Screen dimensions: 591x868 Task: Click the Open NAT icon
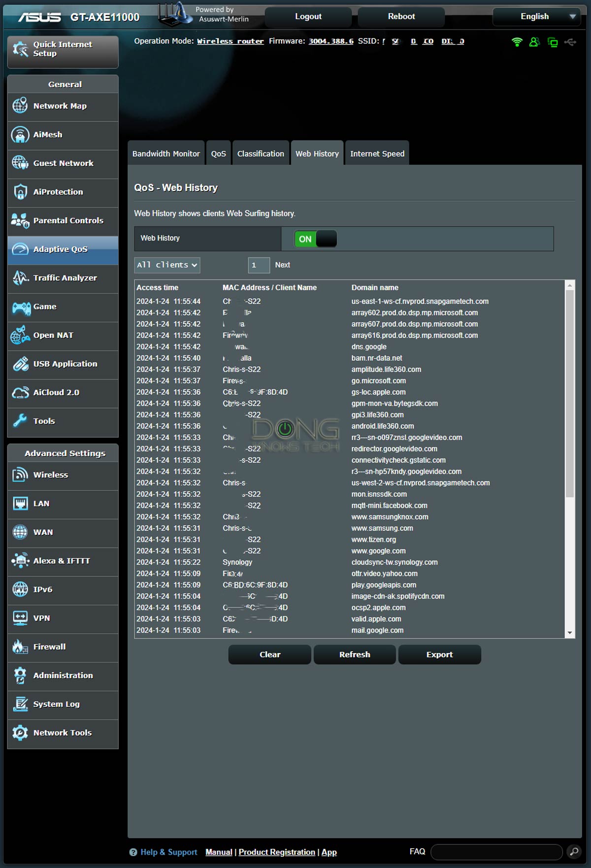tap(20, 335)
